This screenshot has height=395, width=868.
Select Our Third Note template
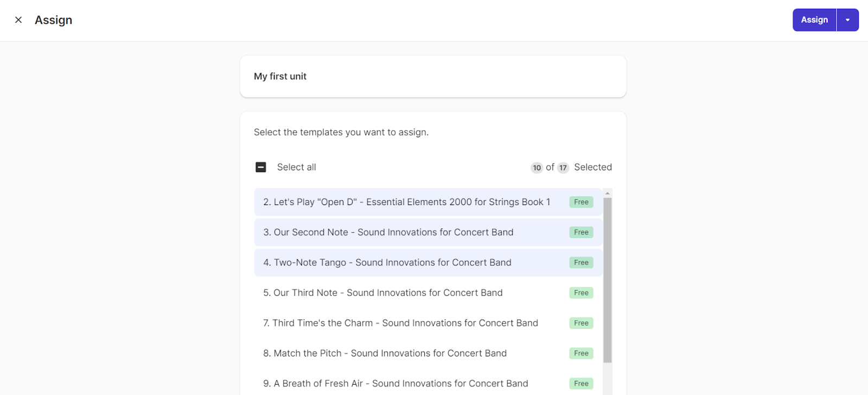382,293
